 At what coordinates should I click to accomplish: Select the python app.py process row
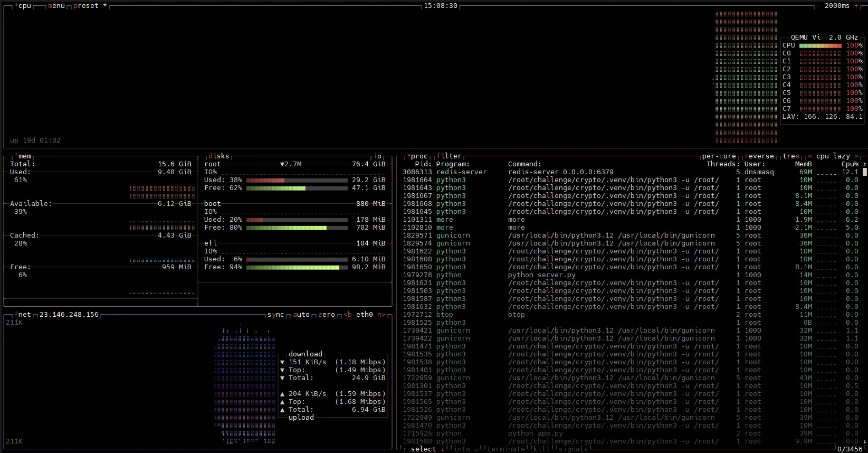click(x=631, y=433)
